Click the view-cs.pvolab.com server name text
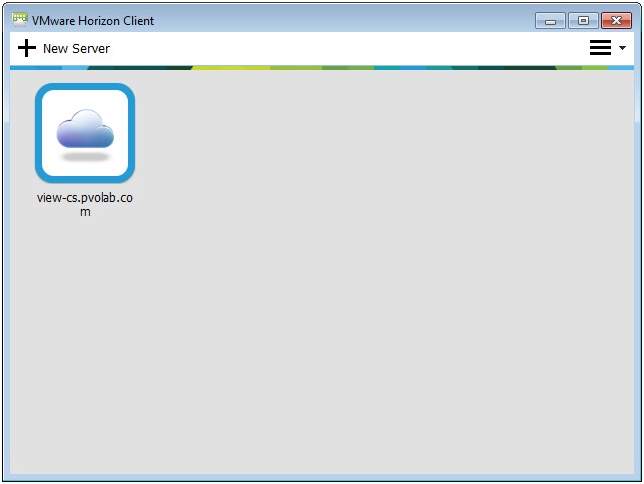The image size is (644, 484). click(x=85, y=204)
